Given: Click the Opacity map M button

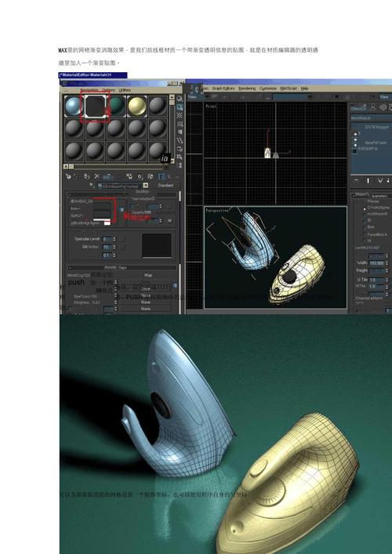Looking at the screenshot, I should [170, 221].
